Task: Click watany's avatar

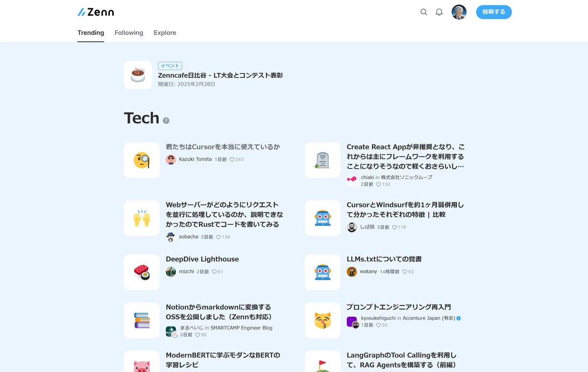Action: click(x=352, y=272)
